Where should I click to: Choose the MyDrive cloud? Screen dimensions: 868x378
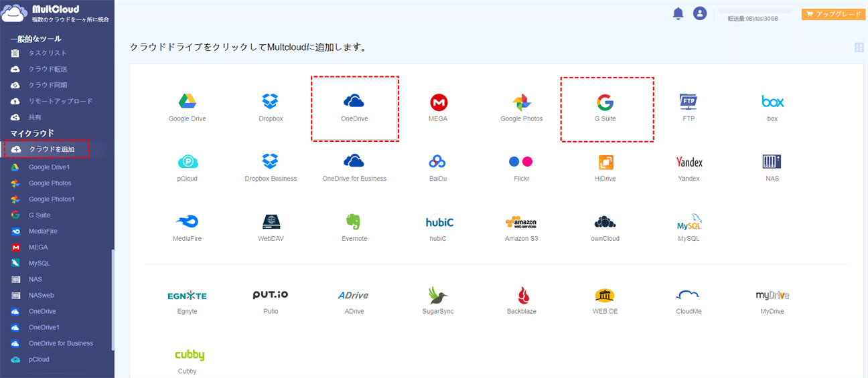(x=772, y=301)
